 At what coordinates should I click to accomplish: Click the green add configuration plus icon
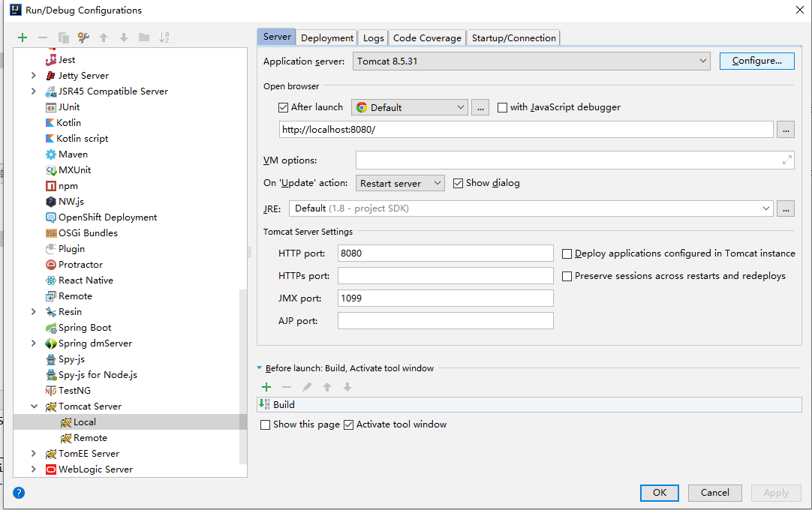pyautogui.click(x=23, y=37)
